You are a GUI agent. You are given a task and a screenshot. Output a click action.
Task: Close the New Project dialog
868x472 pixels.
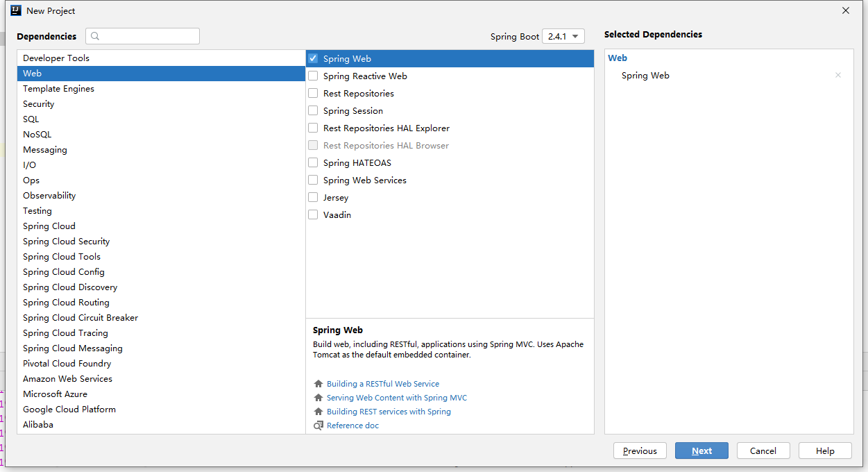(x=845, y=10)
